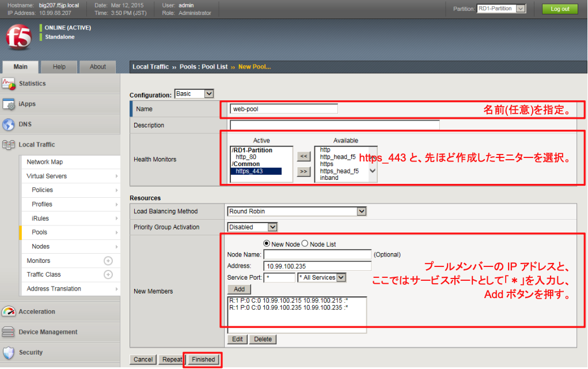Switch to the Help tab
This screenshot has height=369, width=588.
59,67
